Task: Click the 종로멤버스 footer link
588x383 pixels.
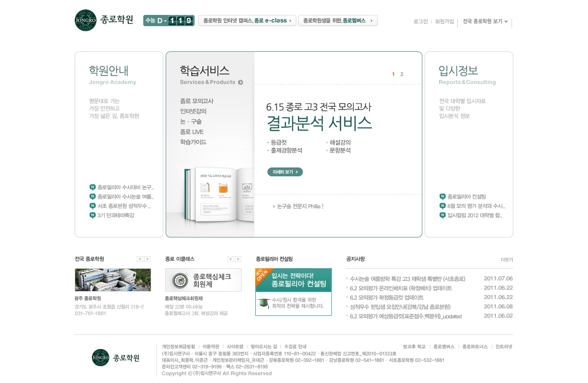Action: (444, 347)
